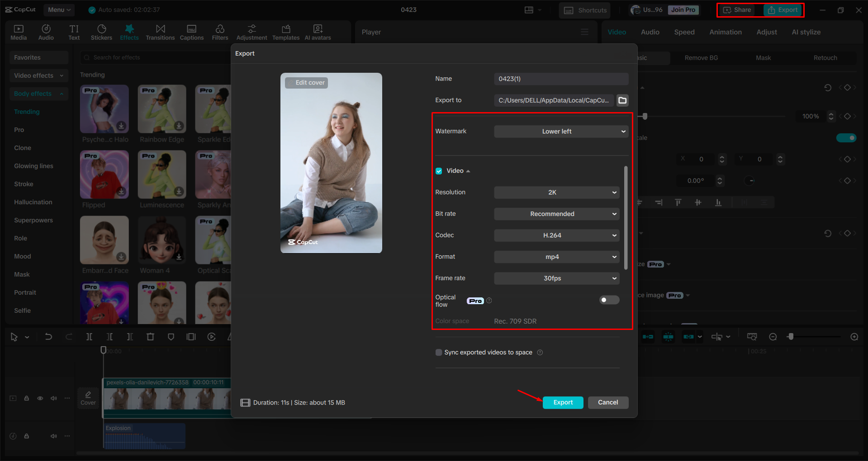Cancel the export dialog

tap(607, 402)
